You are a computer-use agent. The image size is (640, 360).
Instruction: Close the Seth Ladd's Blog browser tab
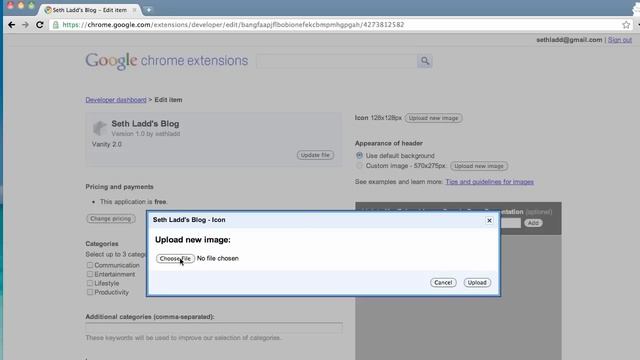pyautogui.click(x=134, y=10)
